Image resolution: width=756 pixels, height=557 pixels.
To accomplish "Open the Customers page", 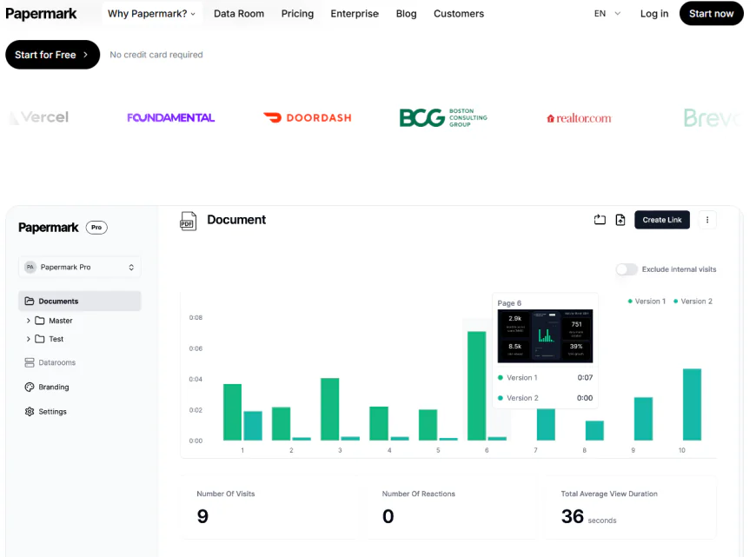I will coord(459,14).
